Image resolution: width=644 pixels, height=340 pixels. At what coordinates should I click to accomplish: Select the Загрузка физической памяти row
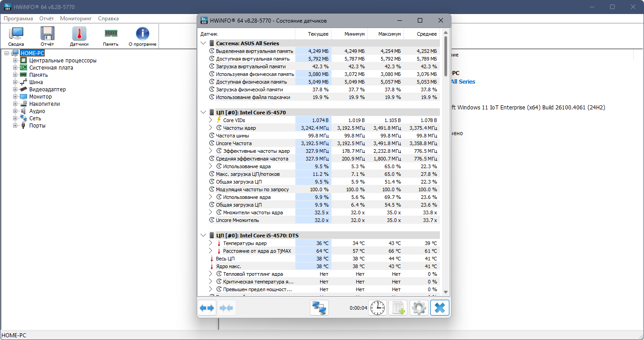(x=319, y=90)
